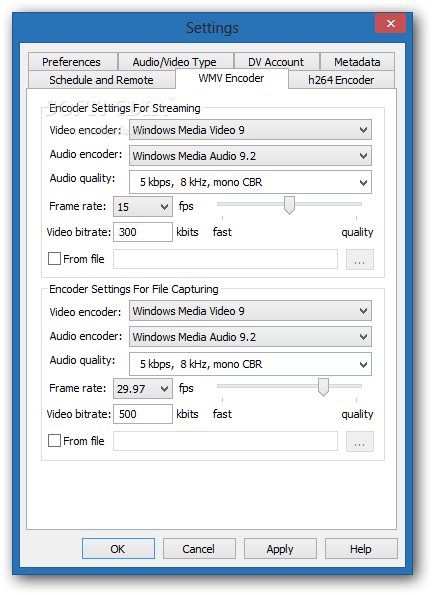The image size is (433, 595).
Task: Click the Cancel button
Action: (x=199, y=549)
